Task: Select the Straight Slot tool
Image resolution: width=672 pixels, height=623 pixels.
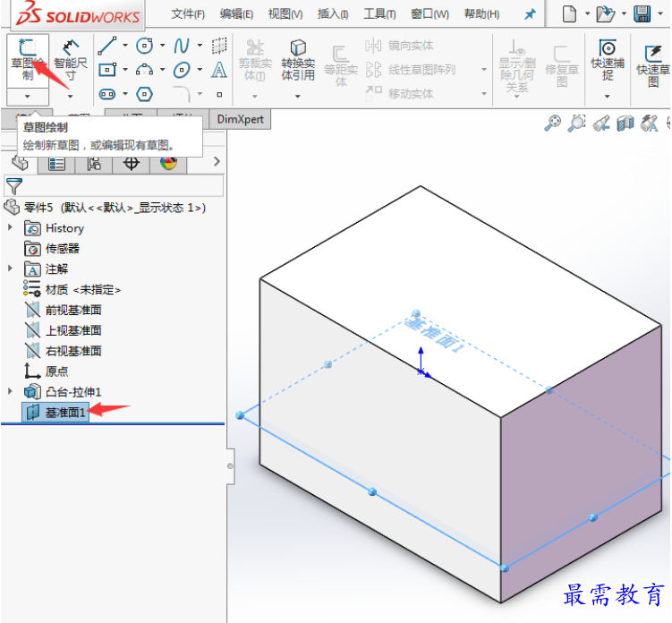Action: click(x=107, y=94)
